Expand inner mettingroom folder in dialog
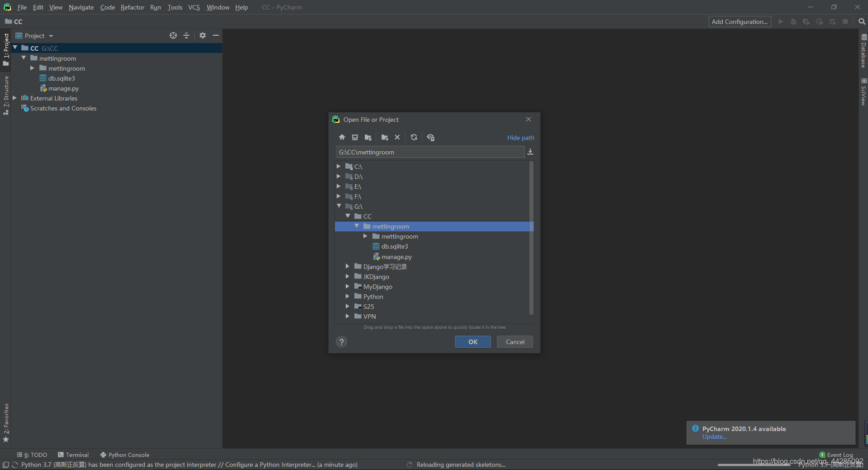 [x=365, y=236]
